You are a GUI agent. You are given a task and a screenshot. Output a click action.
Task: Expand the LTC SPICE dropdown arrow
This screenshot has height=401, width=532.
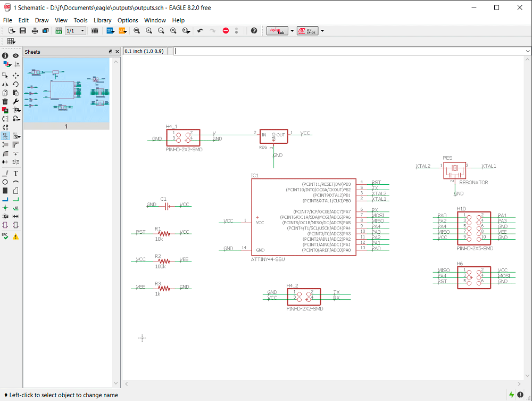point(322,30)
